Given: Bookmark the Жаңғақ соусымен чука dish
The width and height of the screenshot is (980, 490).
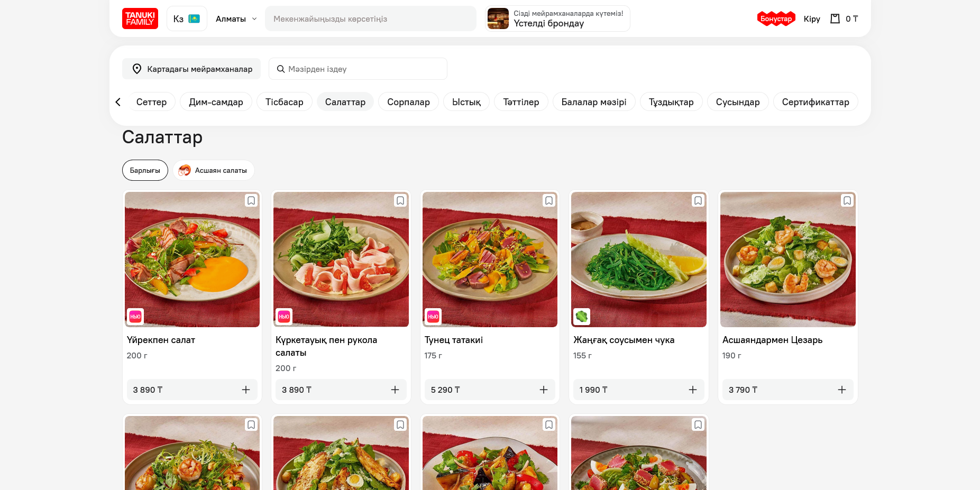Looking at the screenshot, I should [x=698, y=201].
